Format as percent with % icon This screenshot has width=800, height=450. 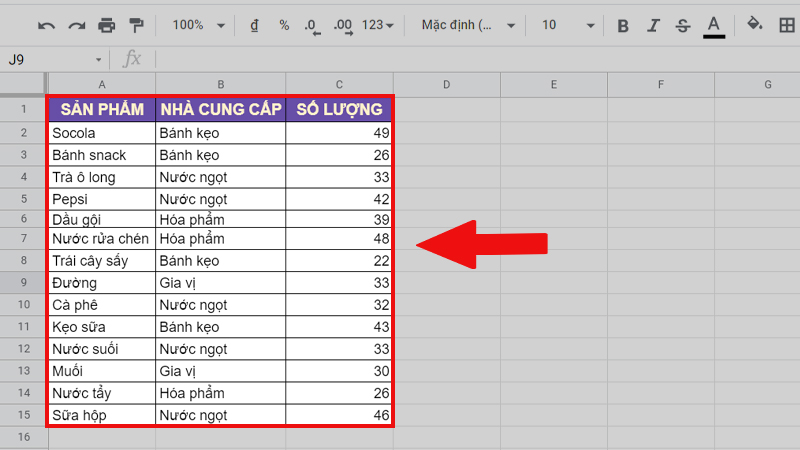[284, 25]
